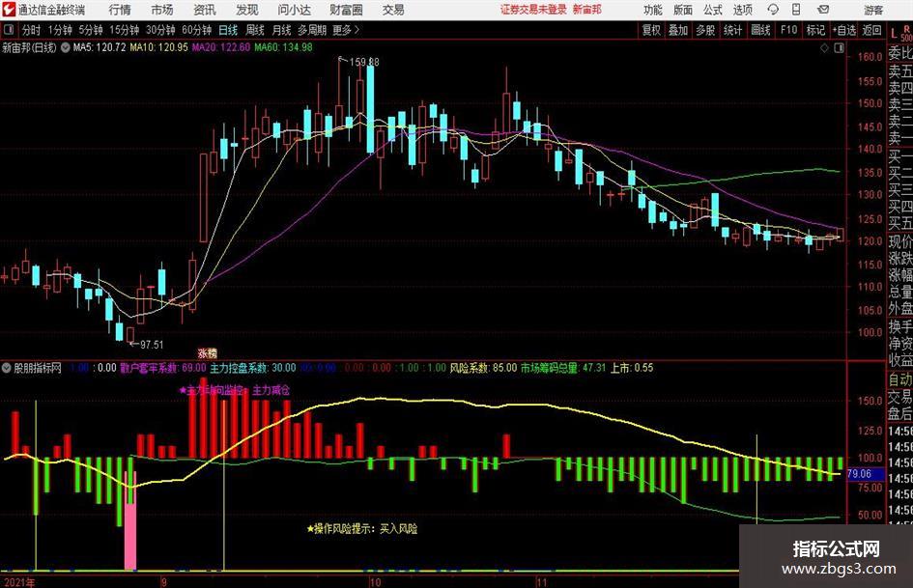Click the MA5: 120.72 indicator value
The width and height of the screenshot is (913, 588).
[x=100, y=47]
